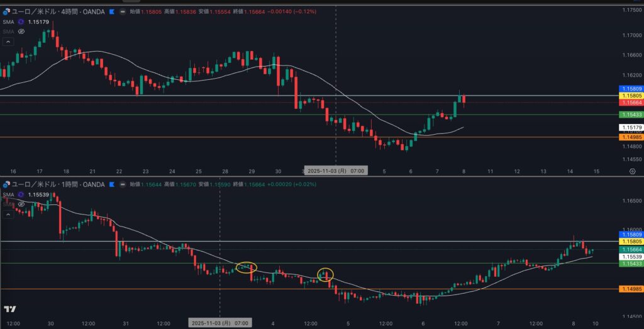The width and height of the screenshot is (644, 329).
Task: Collapse the indicator legend in 4-hour chart
Action: (x=8, y=42)
